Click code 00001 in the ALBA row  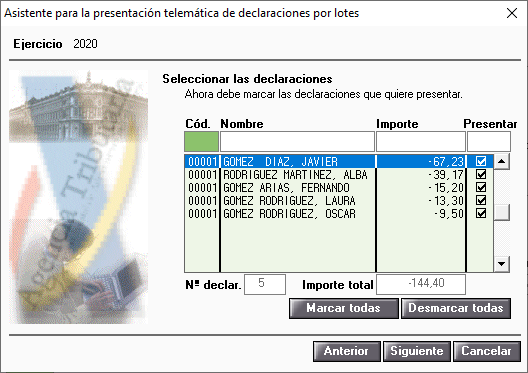(x=203, y=175)
